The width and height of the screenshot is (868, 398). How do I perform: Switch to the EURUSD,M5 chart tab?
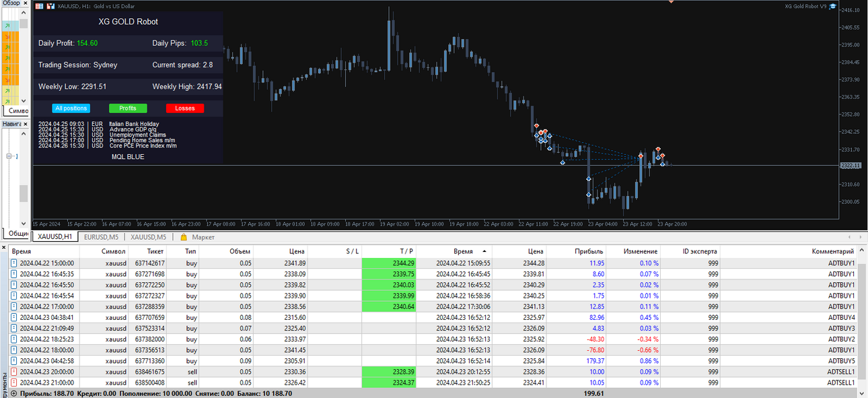coord(102,237)
